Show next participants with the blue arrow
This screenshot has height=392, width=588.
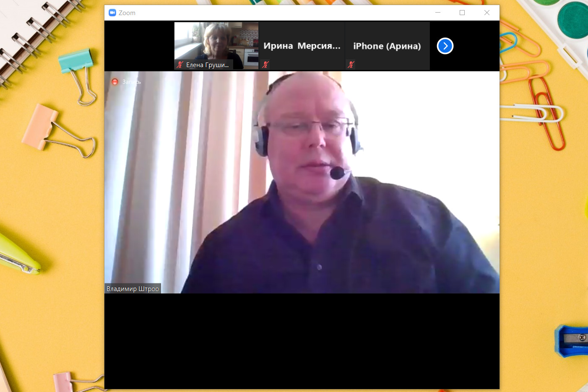[x=445, y=46]
